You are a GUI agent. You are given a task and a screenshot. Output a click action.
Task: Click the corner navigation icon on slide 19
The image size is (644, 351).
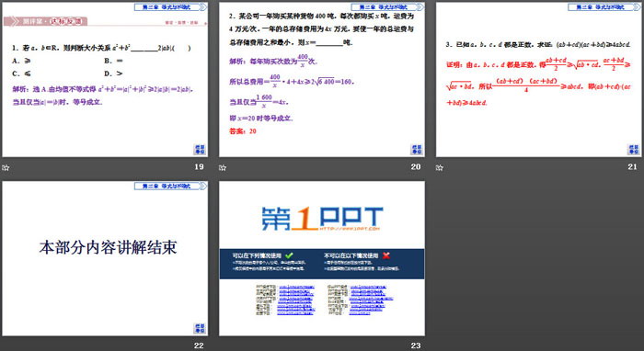(200, 149)
